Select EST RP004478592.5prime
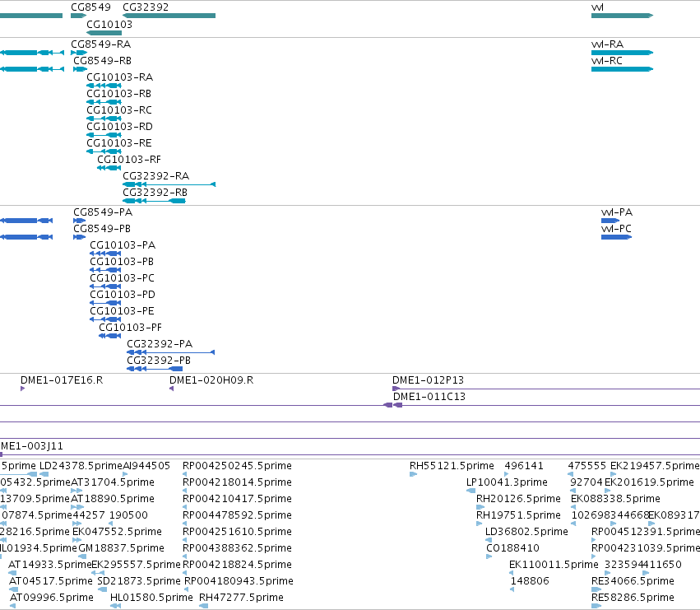Screen dimensions: 700x610 (237, 515)
